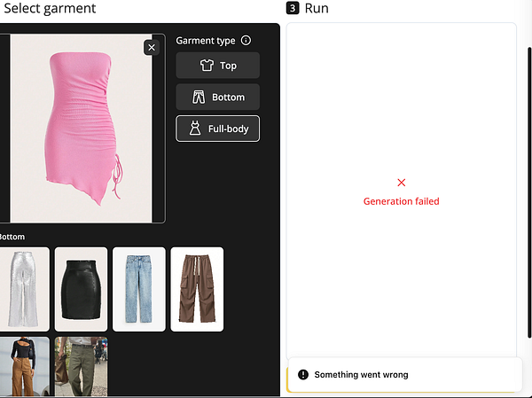The height and width of the screenshot is (398, 532).
Task: Click the Something went wrong notification
Action: [404, 375]
